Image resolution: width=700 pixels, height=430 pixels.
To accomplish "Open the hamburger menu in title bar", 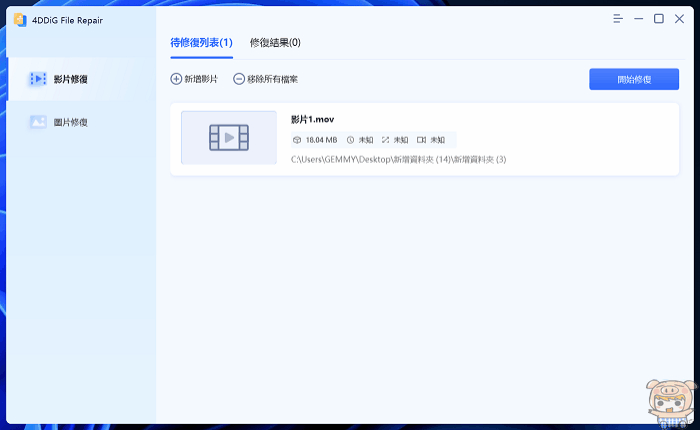I will click(x=618, y=19).
